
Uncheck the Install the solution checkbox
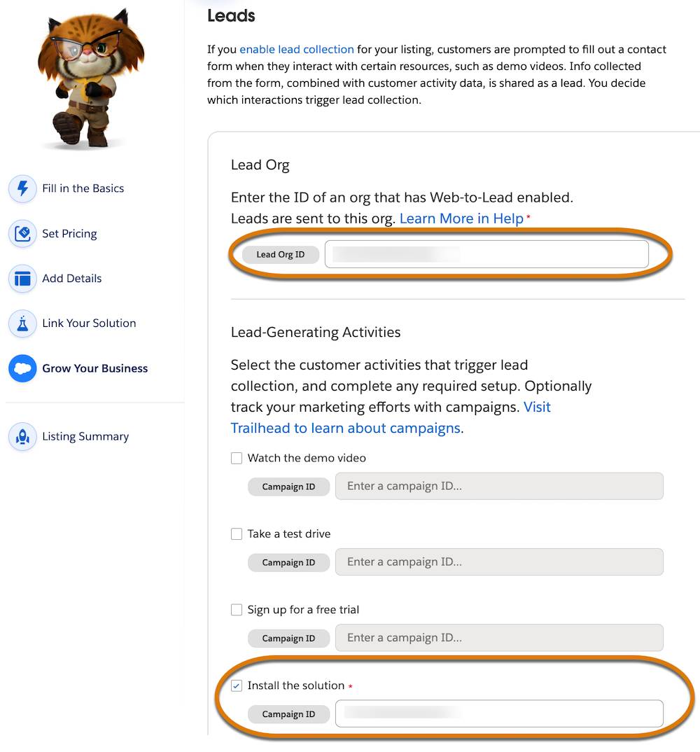click(x=237, y=685)
